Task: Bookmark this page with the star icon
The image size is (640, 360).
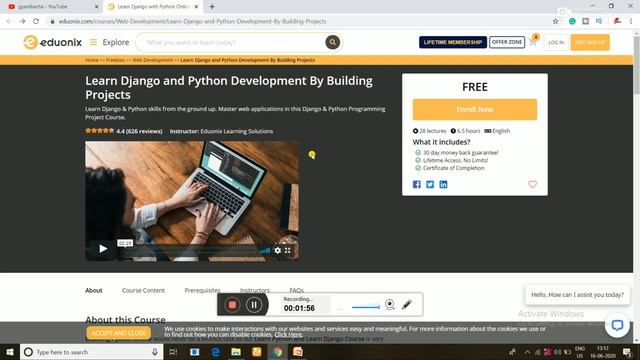Action: click(556, 21)
